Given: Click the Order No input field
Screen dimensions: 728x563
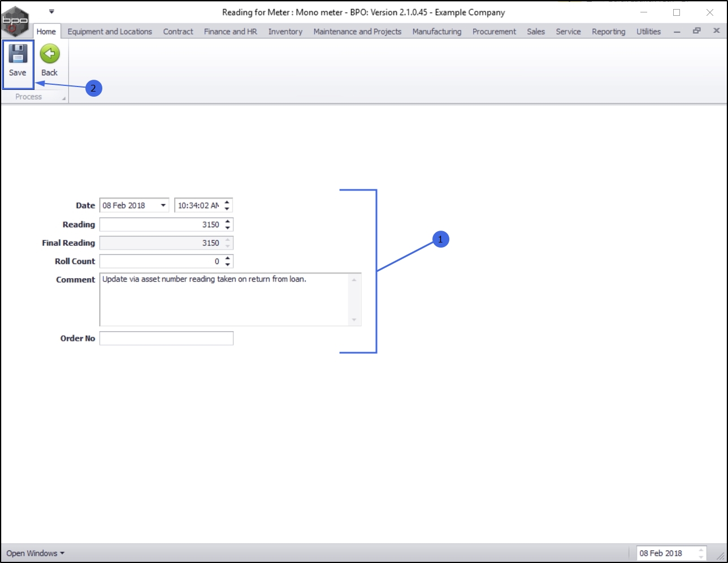Looking at the screenshot, I should 166,338.
